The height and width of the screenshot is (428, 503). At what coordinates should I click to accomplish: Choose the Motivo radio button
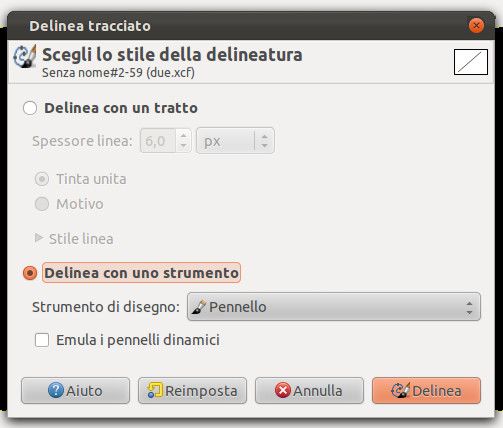42,204
